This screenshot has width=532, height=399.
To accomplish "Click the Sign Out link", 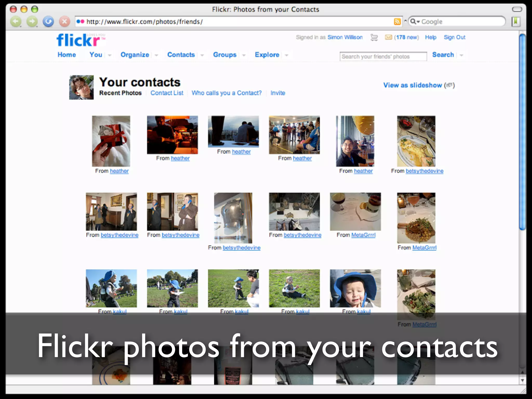I will coord(455,37).
